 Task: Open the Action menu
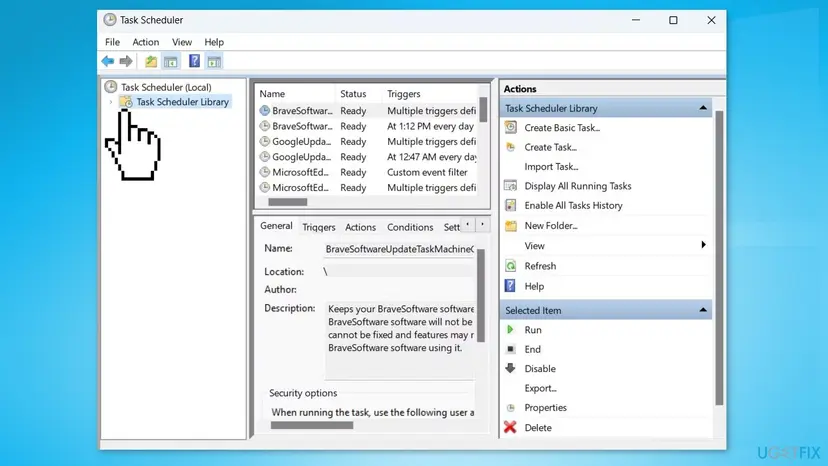pyautogui.click(x=146, y=42)
